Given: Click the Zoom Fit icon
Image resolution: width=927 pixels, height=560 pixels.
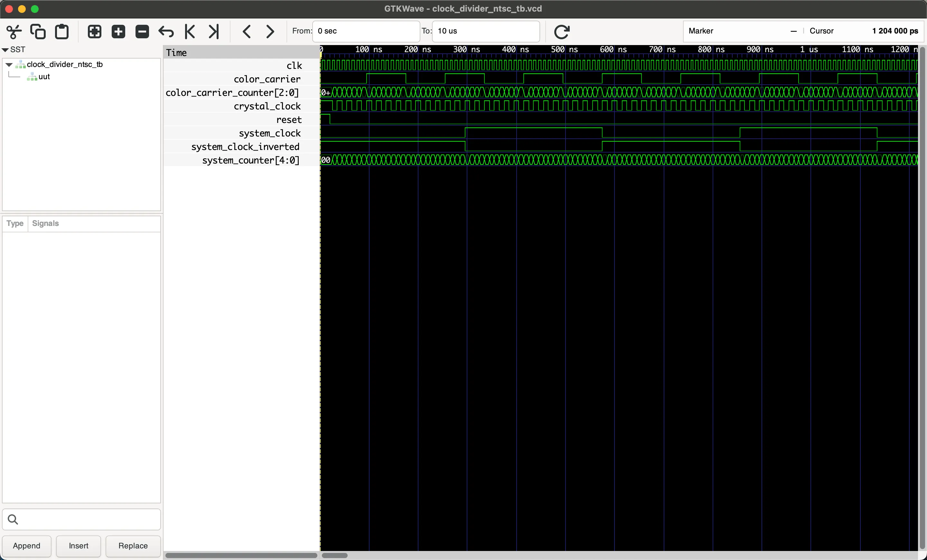Looking at the screenshot, I should tap(94, 32).
